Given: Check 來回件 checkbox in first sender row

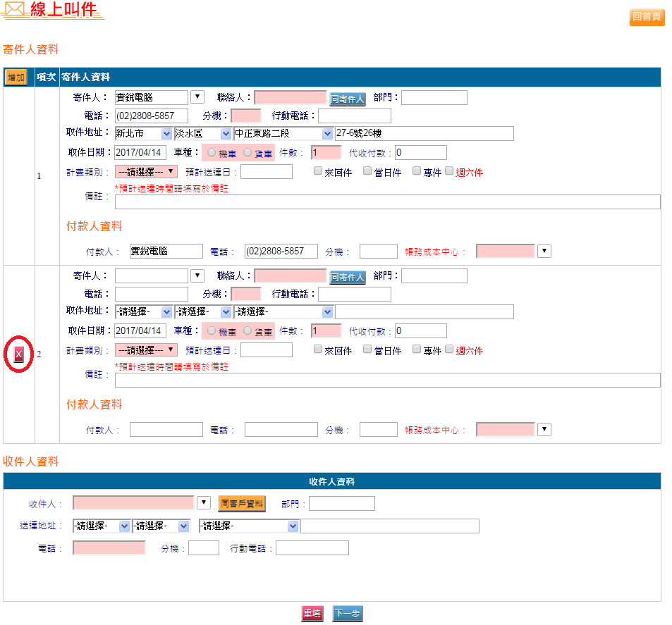Looking at the screenshot, I should click(x=318, y=171).
